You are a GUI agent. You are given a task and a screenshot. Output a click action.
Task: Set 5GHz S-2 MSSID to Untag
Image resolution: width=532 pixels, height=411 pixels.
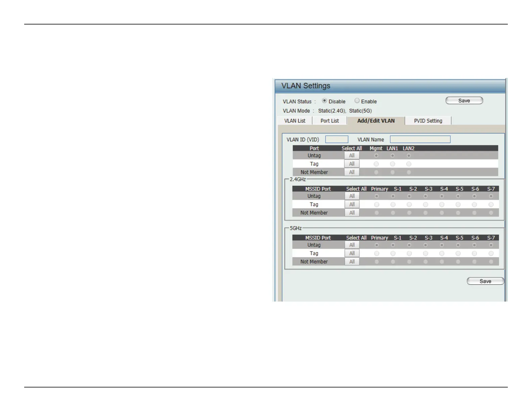click(x=409, y=245)
